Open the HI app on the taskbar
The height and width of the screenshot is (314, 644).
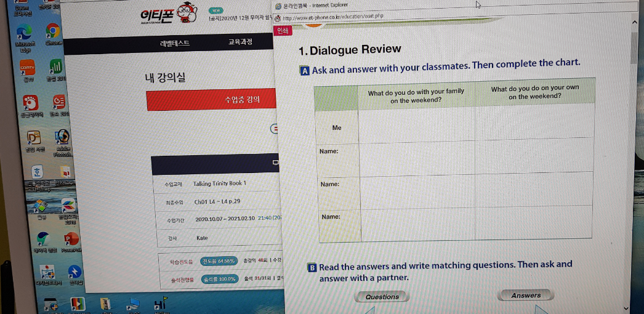(x=159, y=304)
